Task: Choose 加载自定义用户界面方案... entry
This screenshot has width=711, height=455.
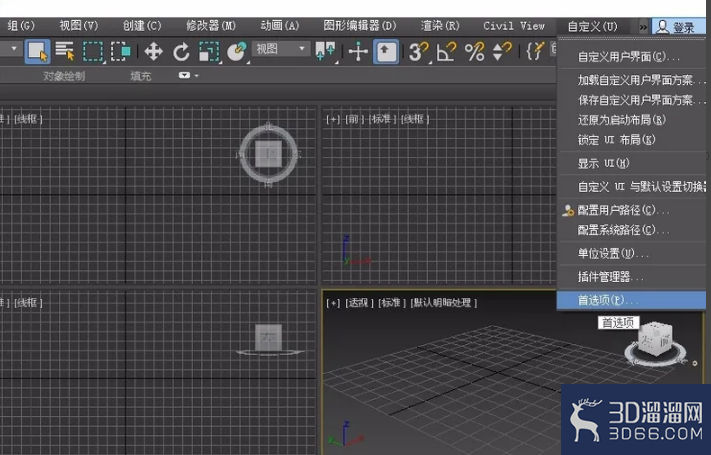Action: 631,80
